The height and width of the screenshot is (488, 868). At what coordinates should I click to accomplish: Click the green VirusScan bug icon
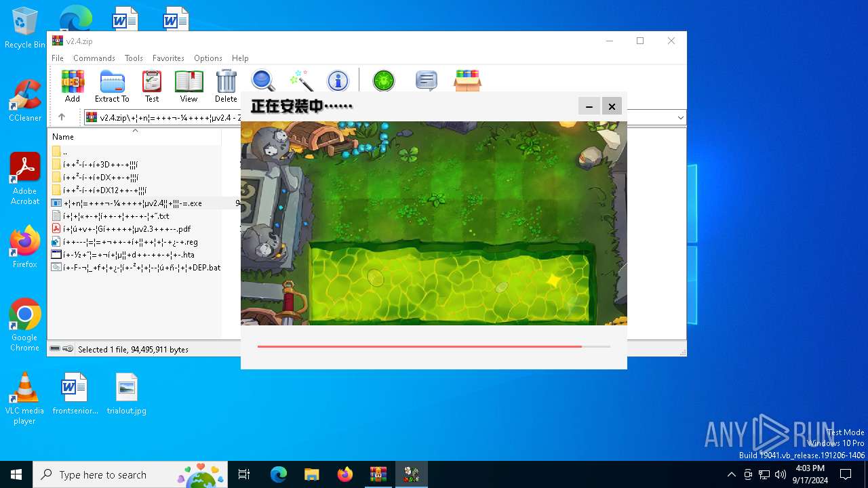[384, 81]
